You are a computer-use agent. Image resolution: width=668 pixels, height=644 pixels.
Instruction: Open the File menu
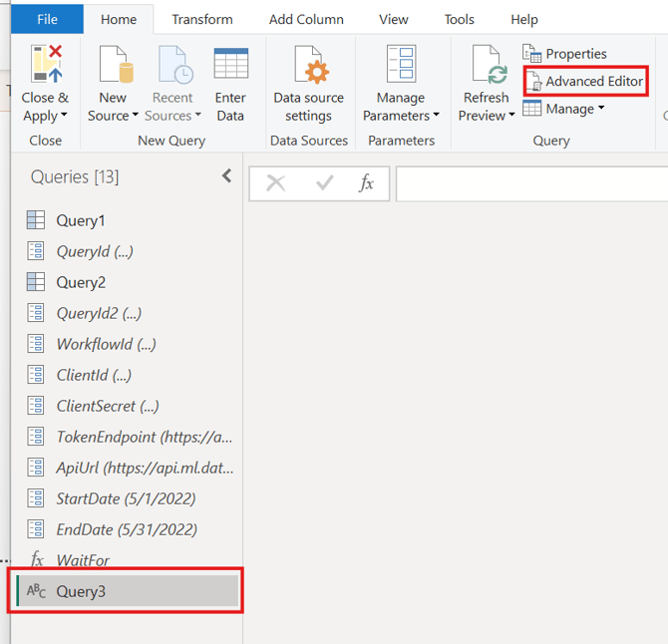coord(46,19)
